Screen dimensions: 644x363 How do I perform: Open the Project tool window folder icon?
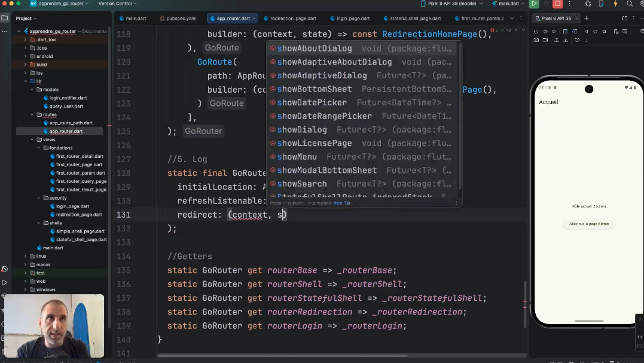(x=5, y=18)
